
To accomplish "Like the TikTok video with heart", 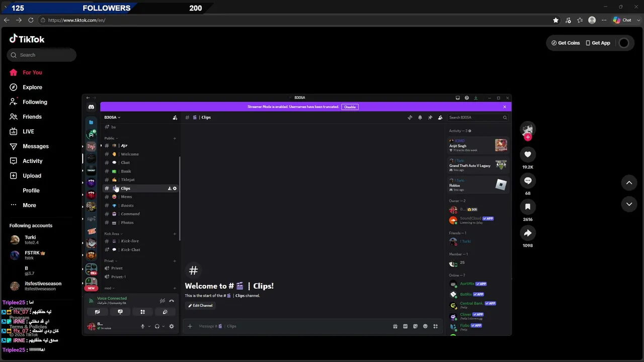I will [x=528, y=154].
